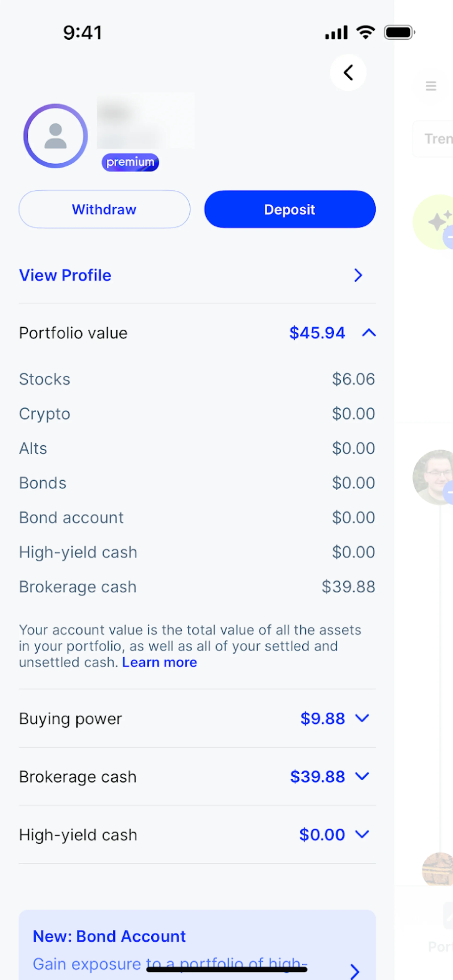Select the Trending tab
The width and height of the screenshot is (453, 980).
[437, 139]
